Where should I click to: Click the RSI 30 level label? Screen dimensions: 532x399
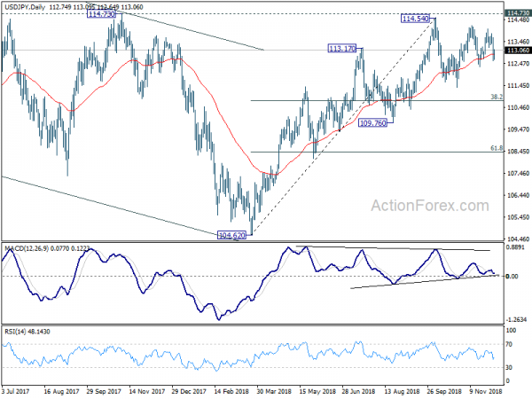(509, 367)
